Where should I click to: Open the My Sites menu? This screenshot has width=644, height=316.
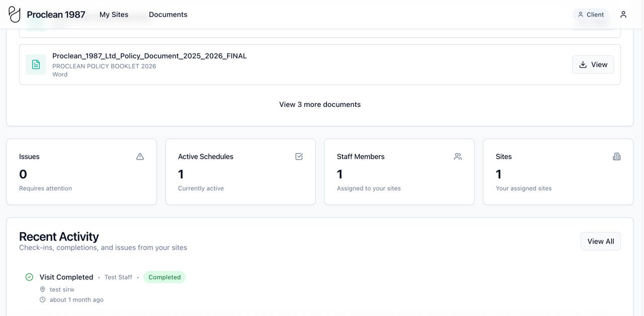[114, 15]
